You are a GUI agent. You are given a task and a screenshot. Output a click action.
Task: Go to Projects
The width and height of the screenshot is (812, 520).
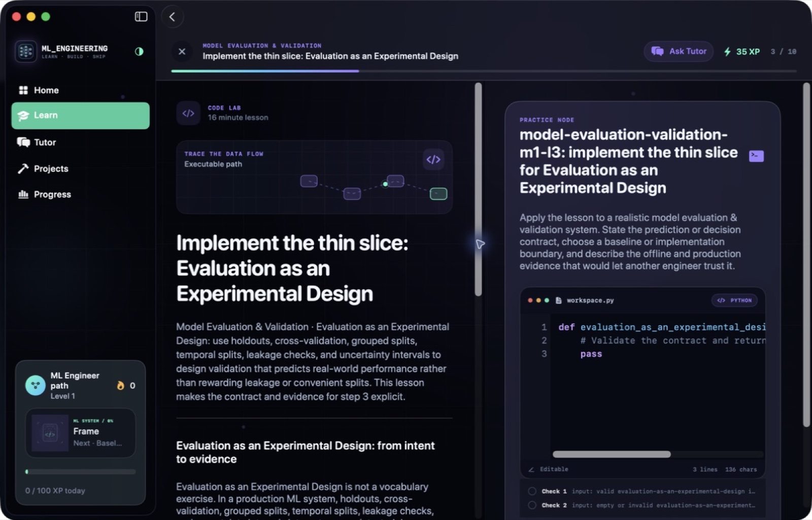[x=80, y=168]
